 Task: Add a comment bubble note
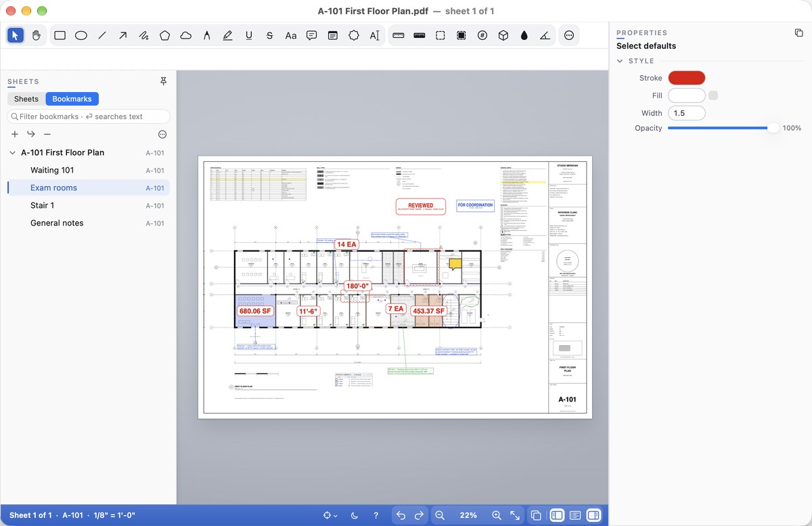312,35
